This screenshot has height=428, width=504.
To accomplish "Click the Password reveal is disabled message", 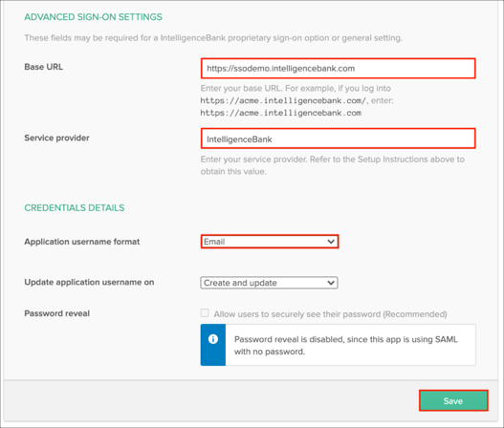I will coord(345,345).
